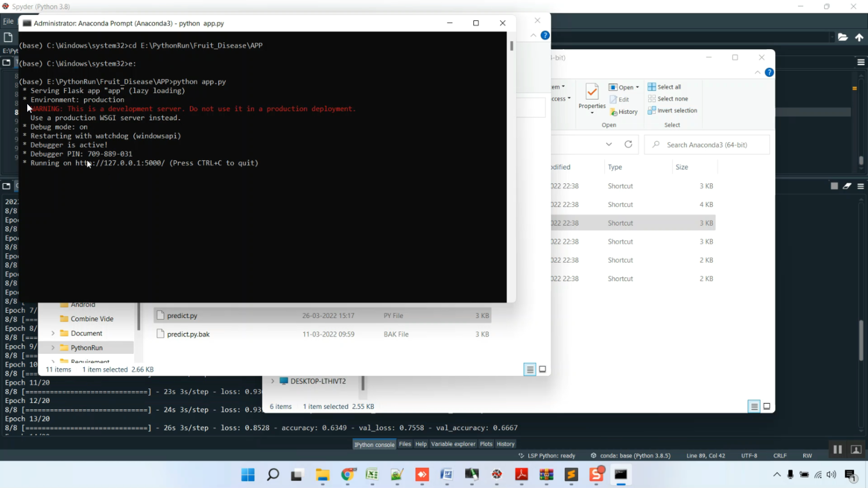Click the Properties icon in the ribbon
This screenshot has height=488, width=868.
[592, 94]
